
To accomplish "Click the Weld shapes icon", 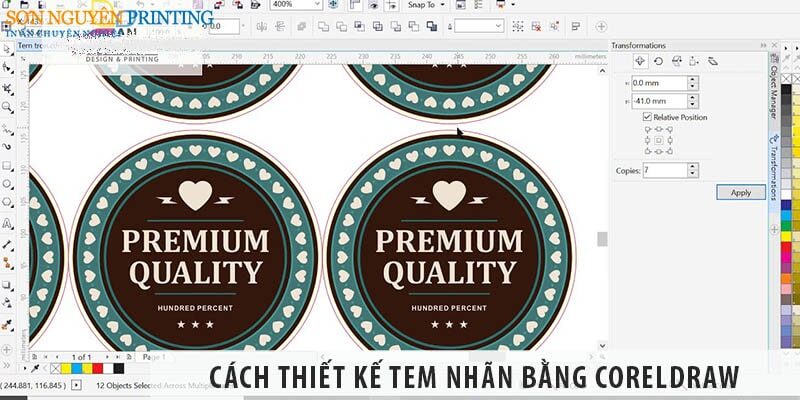I will pyautogui.click(x=322, y=26).
